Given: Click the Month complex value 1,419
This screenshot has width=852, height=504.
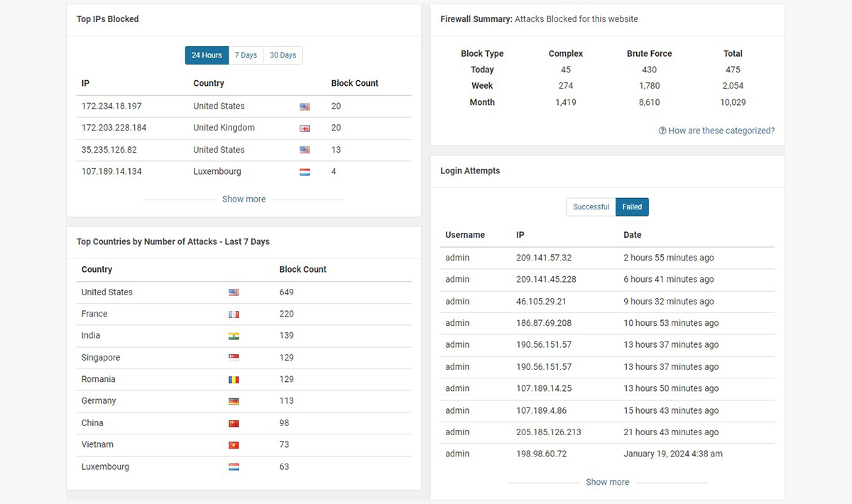Looking at the screenshot, I should 566,102.
